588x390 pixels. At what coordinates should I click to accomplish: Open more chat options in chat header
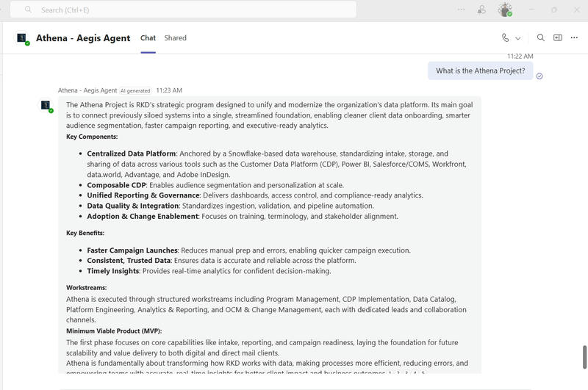tap(575, 38)
